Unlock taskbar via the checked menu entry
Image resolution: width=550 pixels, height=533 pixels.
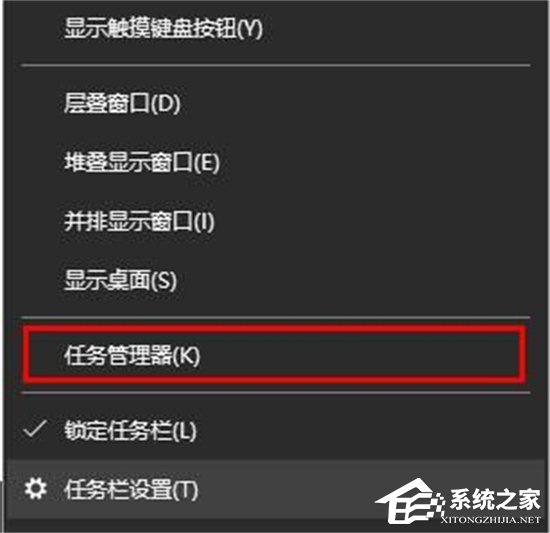[x=274, y=430]
